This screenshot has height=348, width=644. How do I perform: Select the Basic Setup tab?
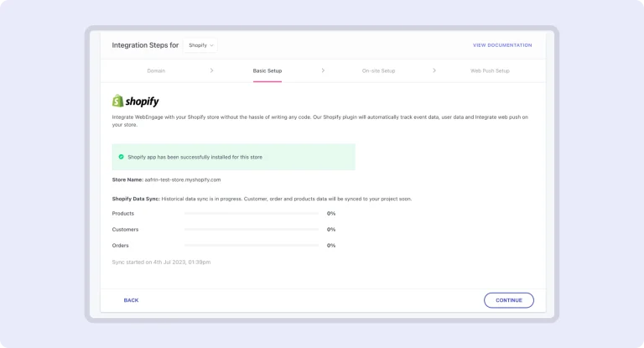(x=267, y=70)
